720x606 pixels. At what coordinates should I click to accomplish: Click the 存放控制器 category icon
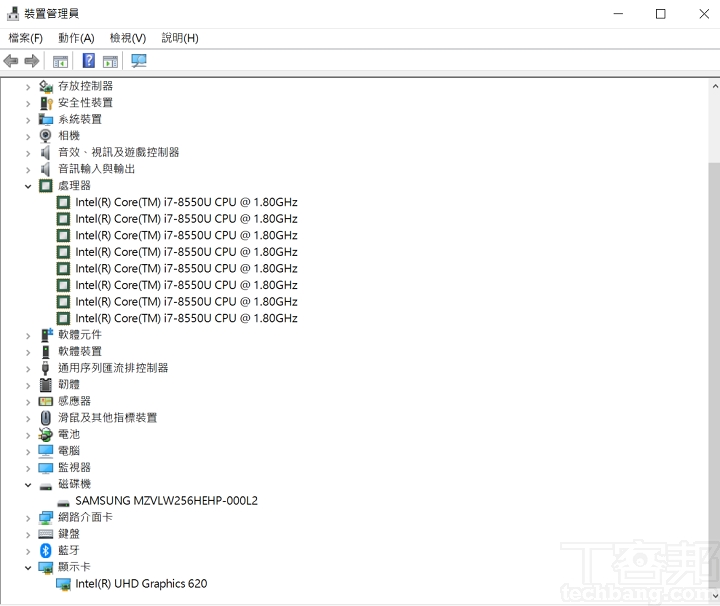click(45, 86)
